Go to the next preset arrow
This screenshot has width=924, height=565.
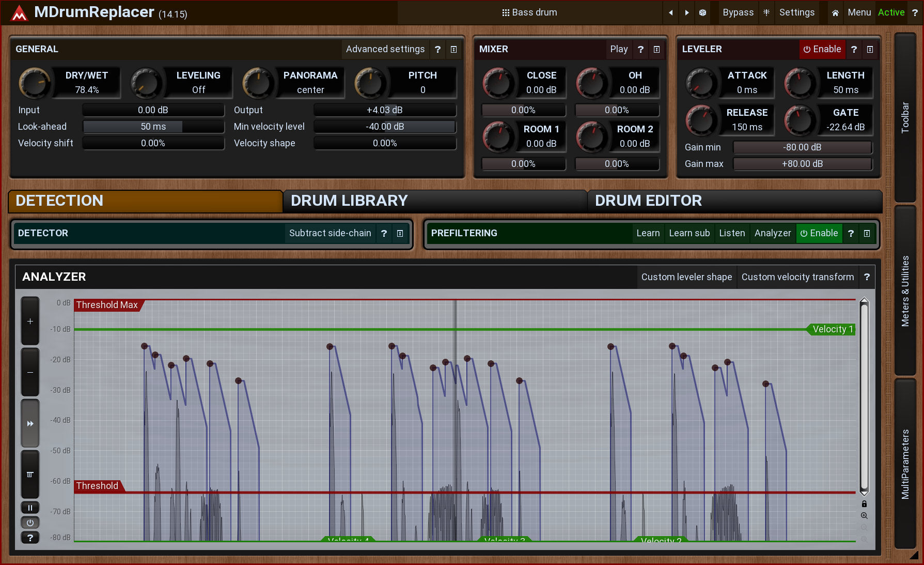pos(686,12)
